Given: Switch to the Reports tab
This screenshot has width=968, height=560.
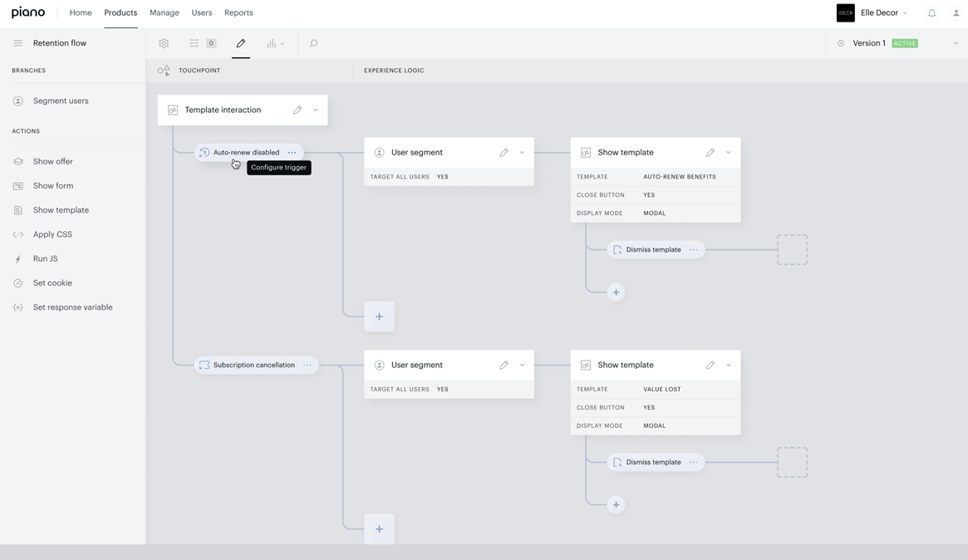Looking at the screenshot, I should coord(238,13).
